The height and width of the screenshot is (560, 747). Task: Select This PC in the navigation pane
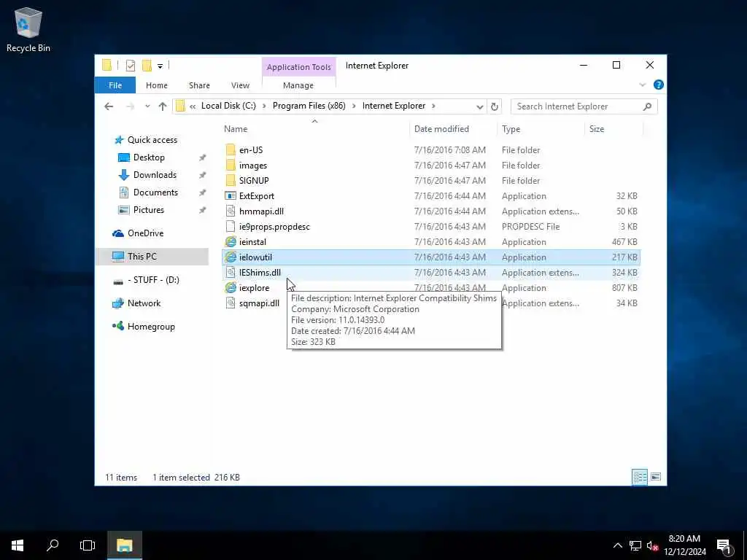point(142,257)
